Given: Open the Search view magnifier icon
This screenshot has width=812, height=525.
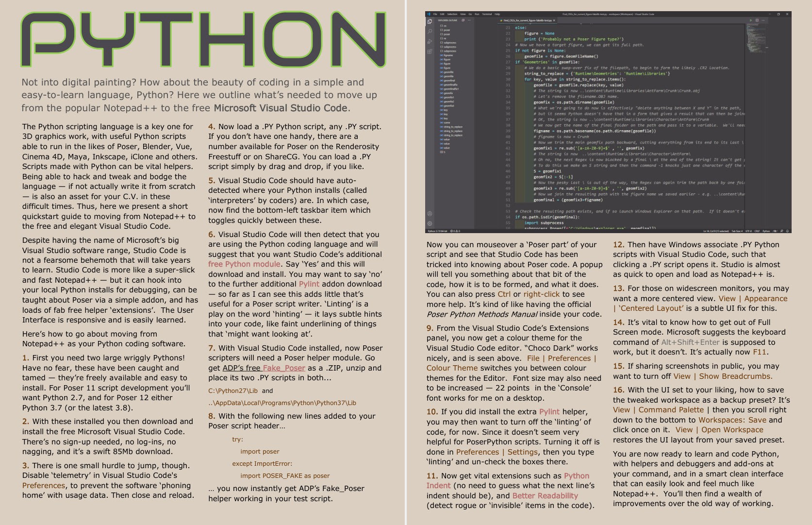Looking at the screenshot, I should [430, 31].
